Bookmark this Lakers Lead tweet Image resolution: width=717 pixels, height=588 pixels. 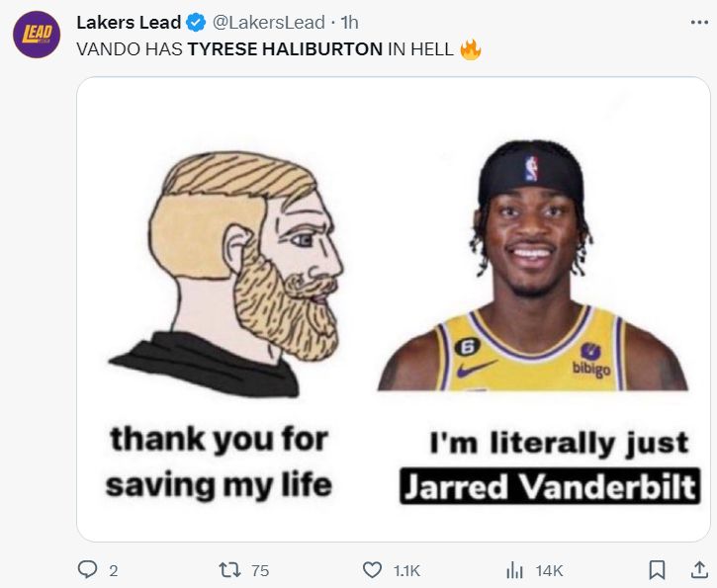(656, 569)
